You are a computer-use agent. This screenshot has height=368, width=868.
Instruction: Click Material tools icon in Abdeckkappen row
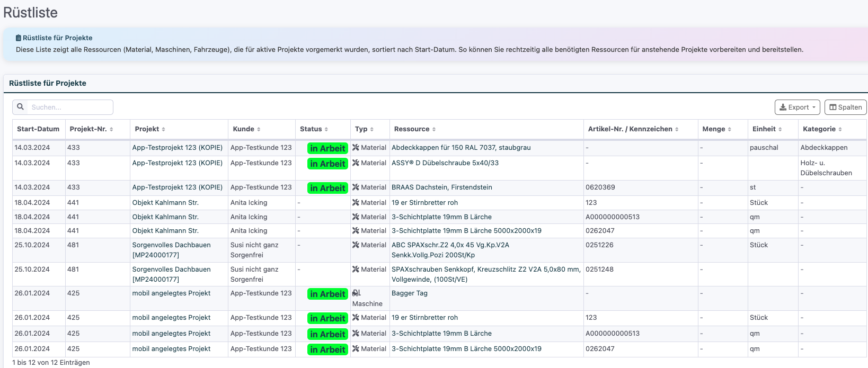pyautogui.click(x=356, y=148)
